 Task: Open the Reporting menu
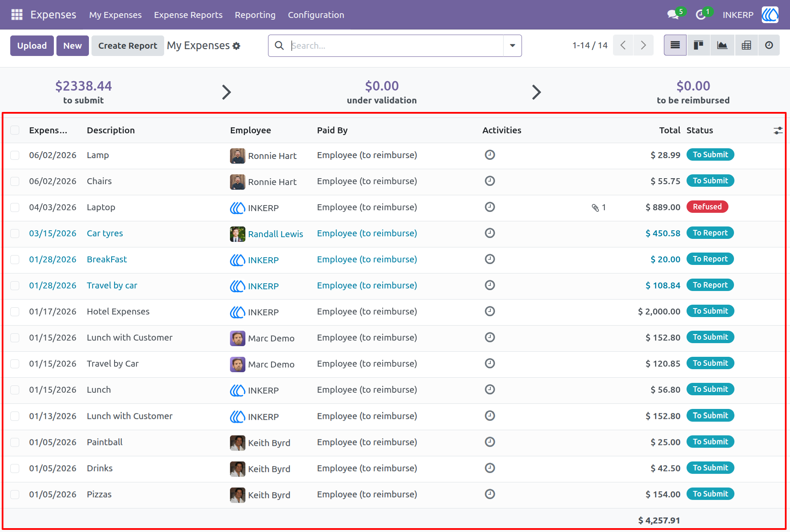(255, 15)
